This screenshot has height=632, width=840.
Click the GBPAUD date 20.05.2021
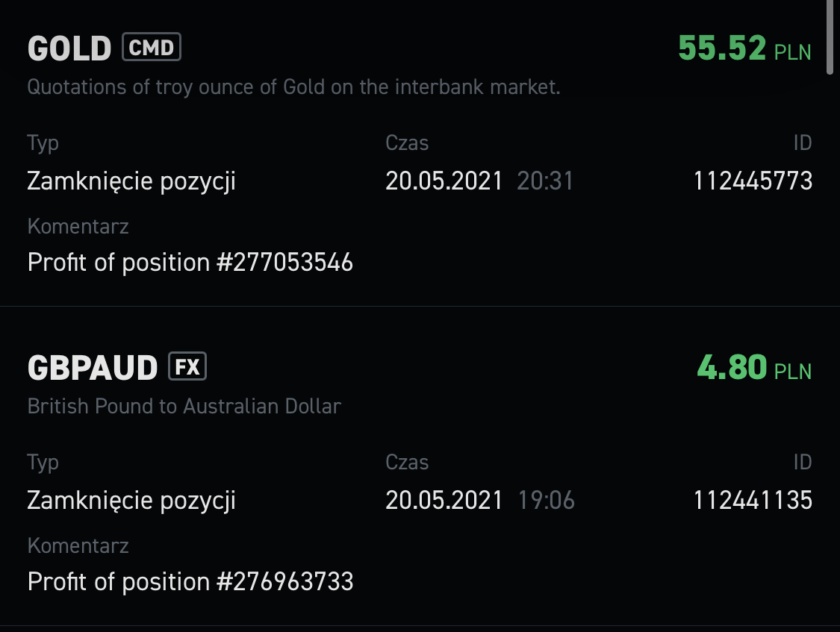click(x=444, y=501)
